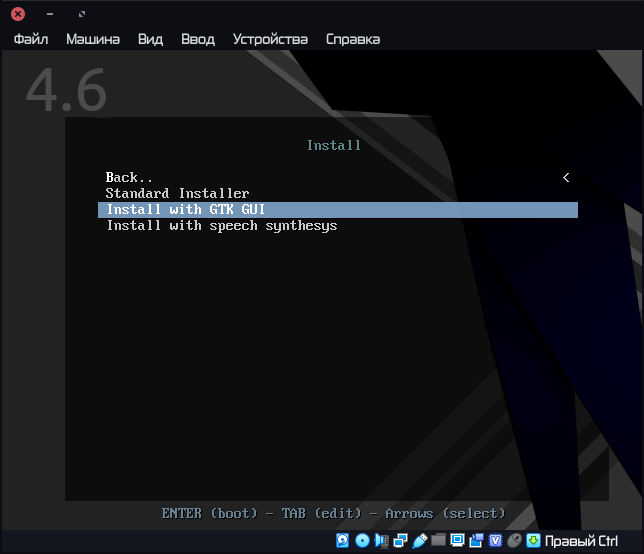Viewport: 644px width, 554px height.
Task: Click the keyboard capture green arrow icon
Action: (533, 541)
